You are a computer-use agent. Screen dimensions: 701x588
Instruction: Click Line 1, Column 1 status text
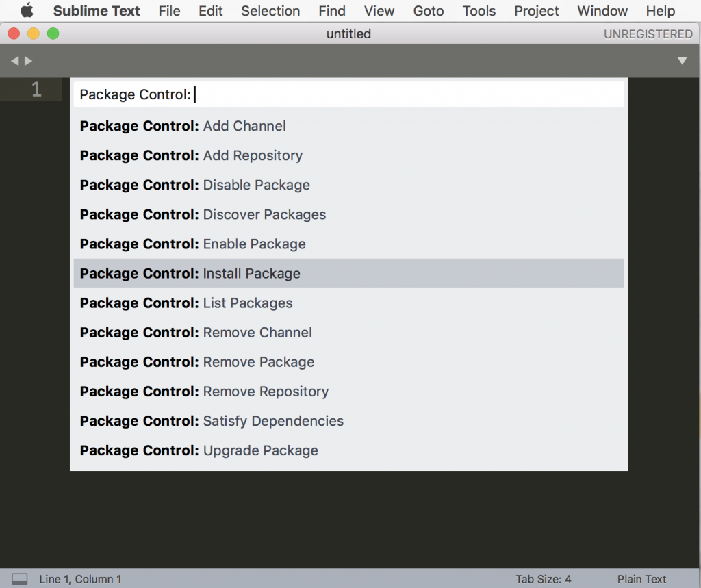tap(81, 579)
